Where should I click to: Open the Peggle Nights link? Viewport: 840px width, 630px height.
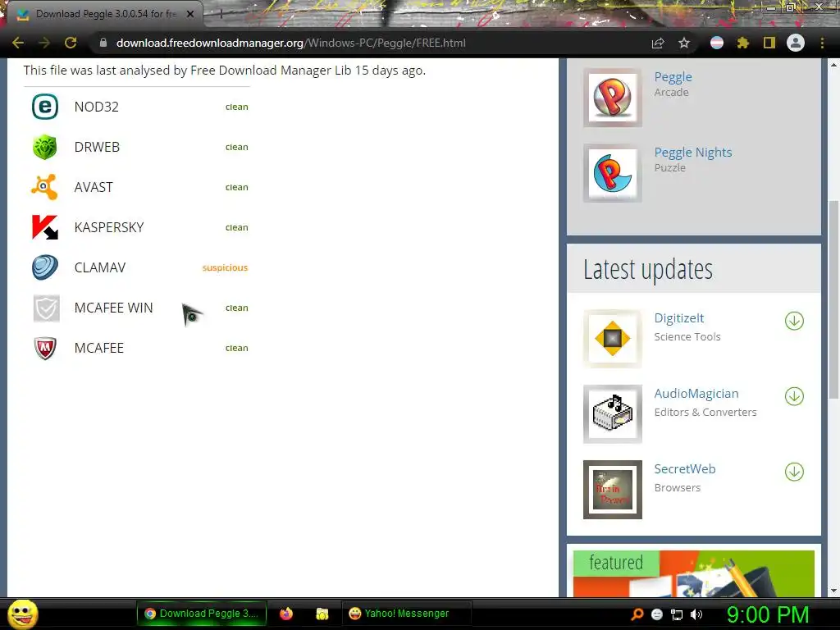pos(692,152)
